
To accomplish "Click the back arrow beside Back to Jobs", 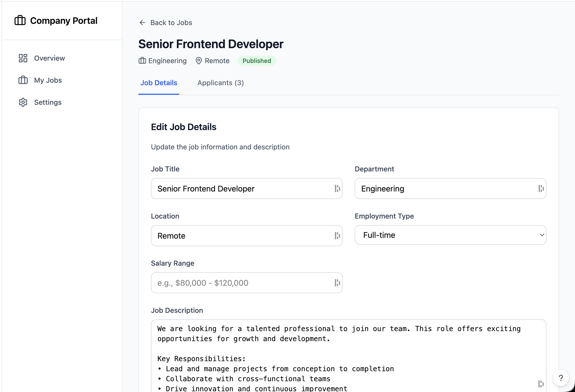I will coord(142,23).
